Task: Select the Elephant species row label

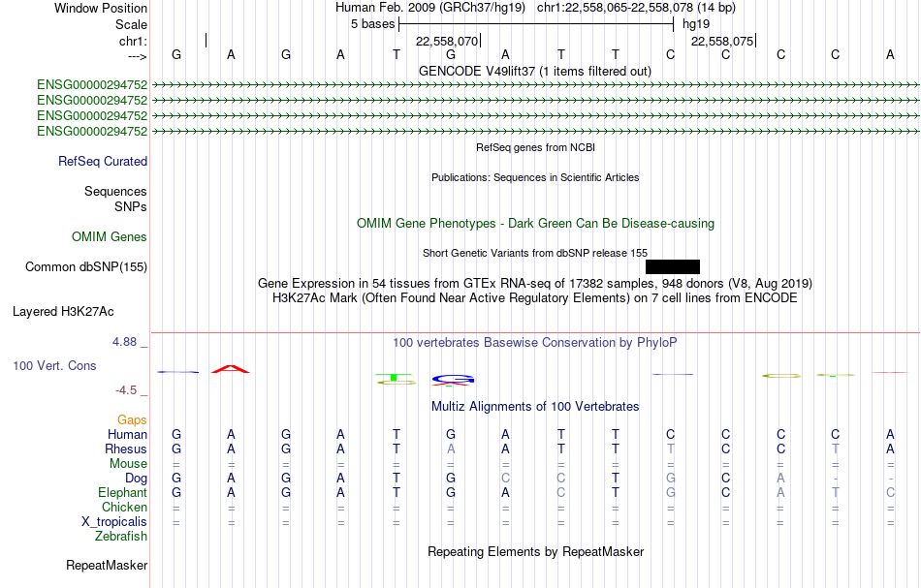Action: coord(123,492)
